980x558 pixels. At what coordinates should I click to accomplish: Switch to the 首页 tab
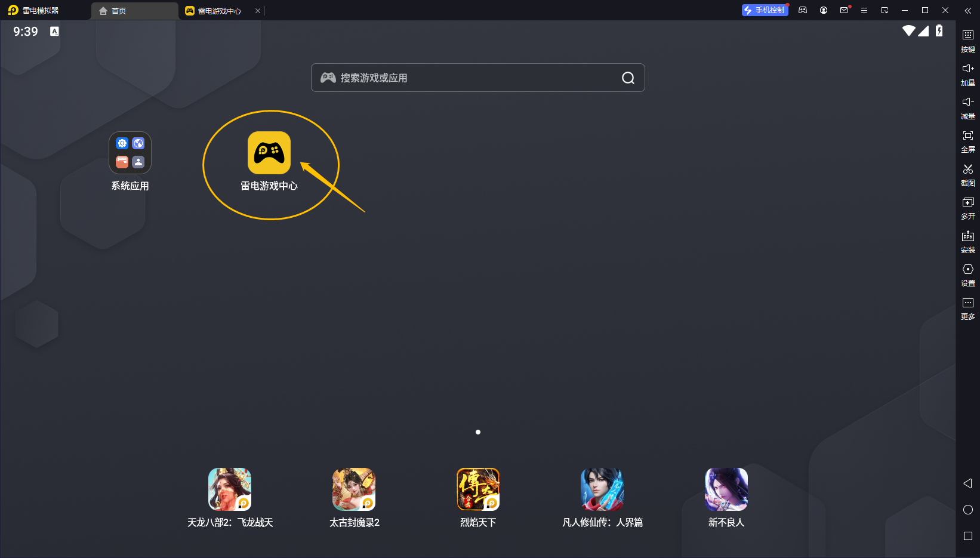134,11
